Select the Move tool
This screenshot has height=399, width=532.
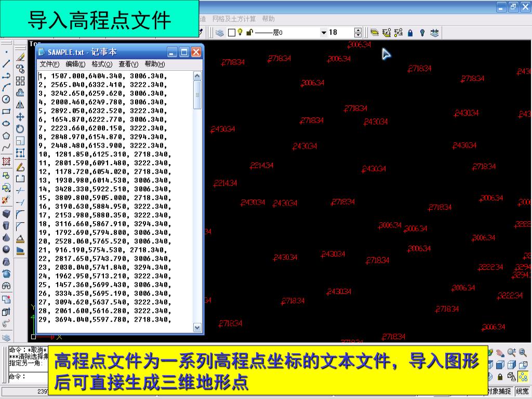20,117
